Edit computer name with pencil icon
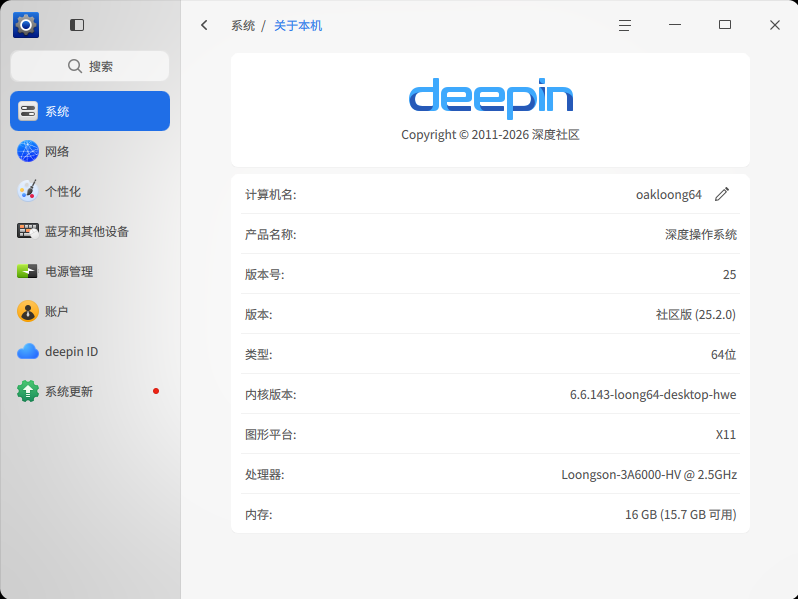Image resolution: width=798 pixels, height=599 pixels. [722, 194]
